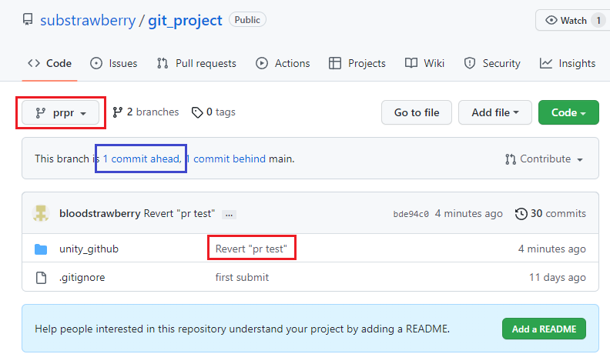
Task: Open the Revert "pr test" commit in unity_github row
Action: click(251, 249)
